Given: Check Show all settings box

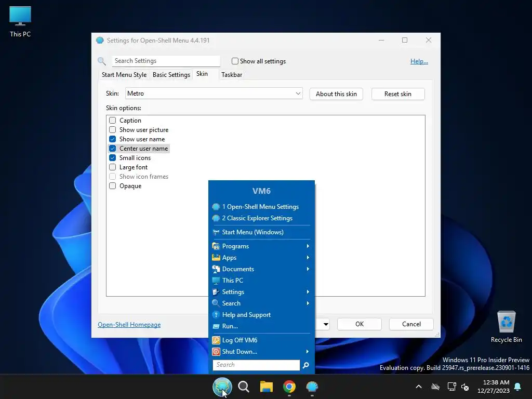Looking at the screenshot, I should 235,61.
